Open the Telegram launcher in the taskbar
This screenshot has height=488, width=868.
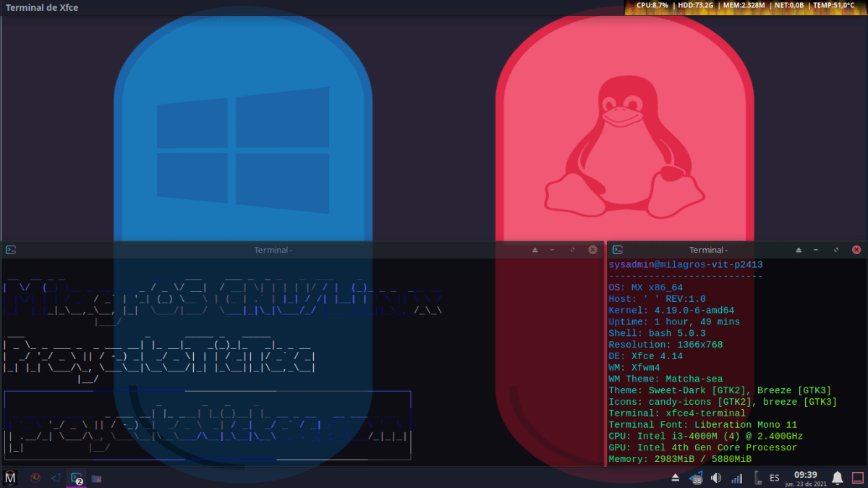point(56,478)
